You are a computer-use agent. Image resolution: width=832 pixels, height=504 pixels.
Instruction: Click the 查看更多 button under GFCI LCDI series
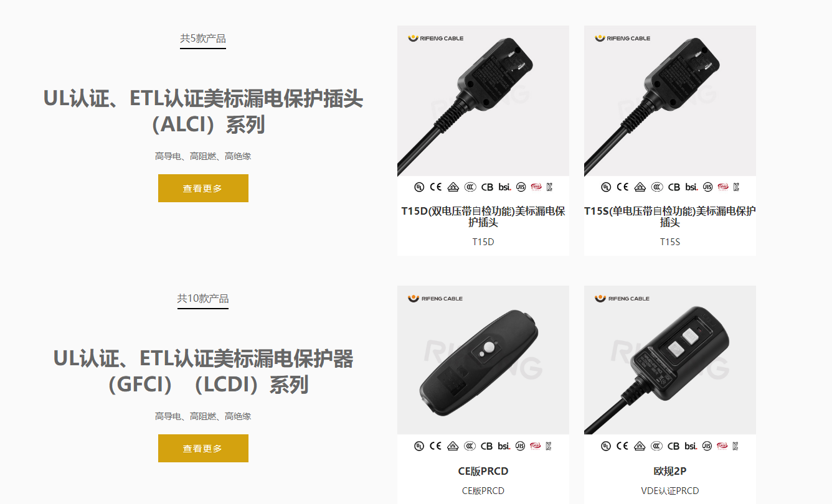click(203, 448)
